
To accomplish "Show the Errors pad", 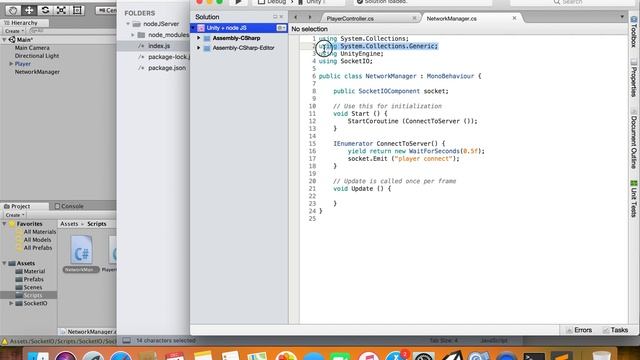I will click(579, 330).
